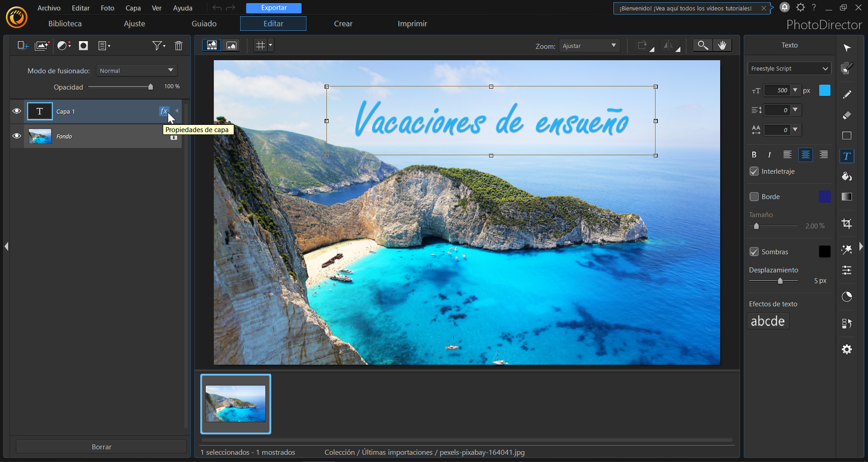Activate the hand pan tool
Screen dimensions: 868x462
(722, 45)
